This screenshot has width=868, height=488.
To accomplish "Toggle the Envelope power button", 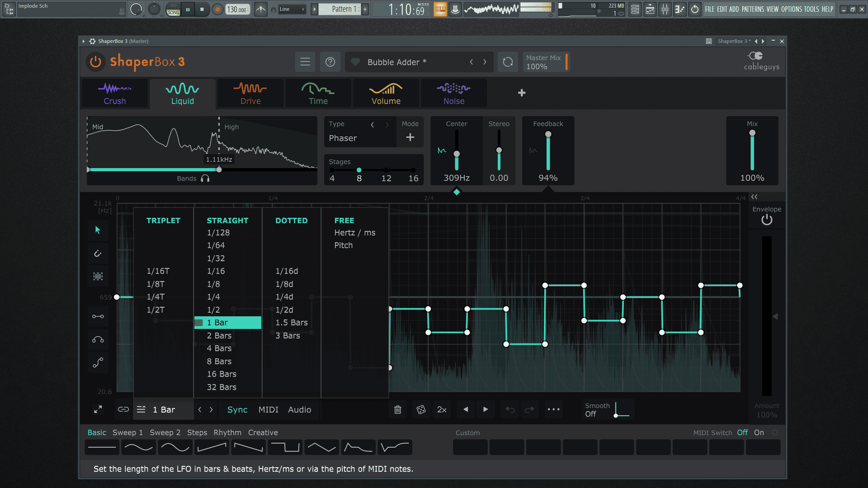I will pos(767,220).
